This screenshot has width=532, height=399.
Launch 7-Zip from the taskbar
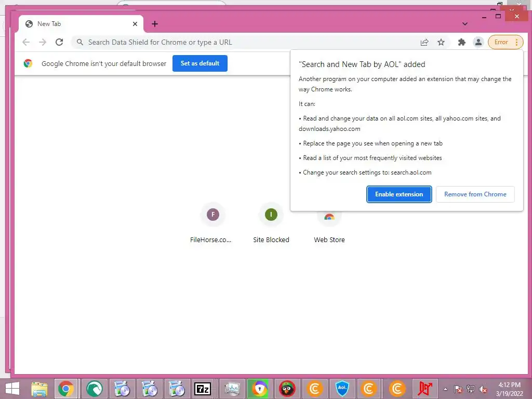203,389
